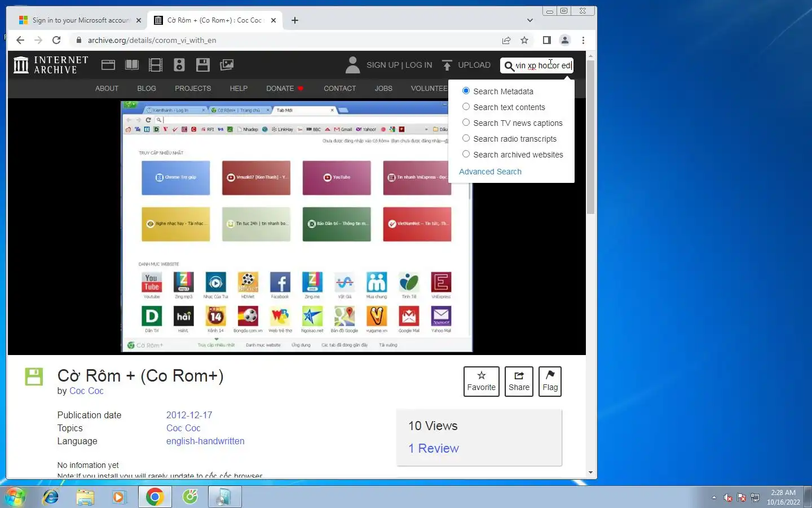Viewport: 812px width, 508px height.
Task: Click the Cờ Rôm+ screenshot preview image
Action: point(297,226)
